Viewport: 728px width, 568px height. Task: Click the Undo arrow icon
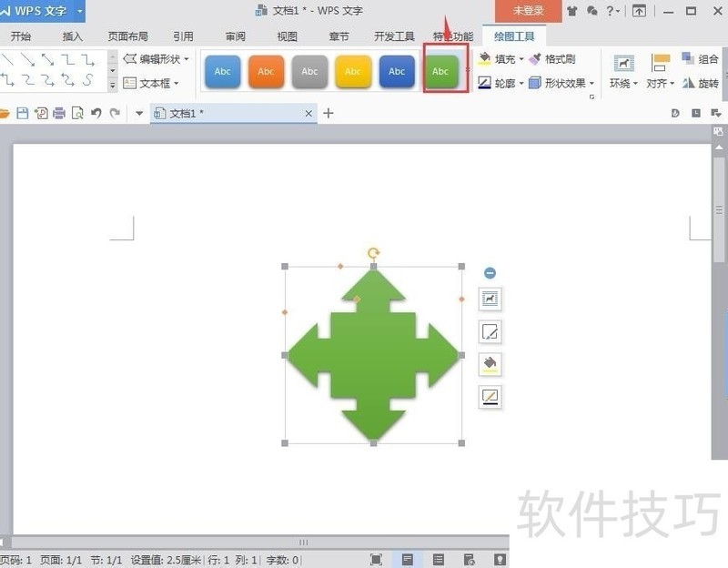click(96, 113)
